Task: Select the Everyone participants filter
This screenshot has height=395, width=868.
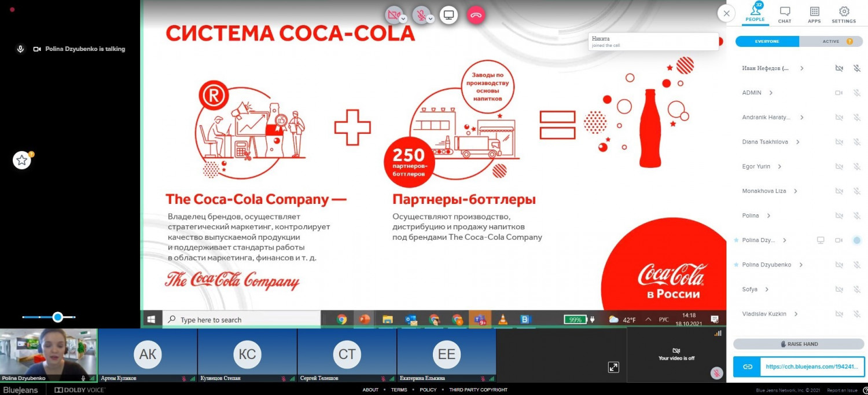Action: (767, 42)
